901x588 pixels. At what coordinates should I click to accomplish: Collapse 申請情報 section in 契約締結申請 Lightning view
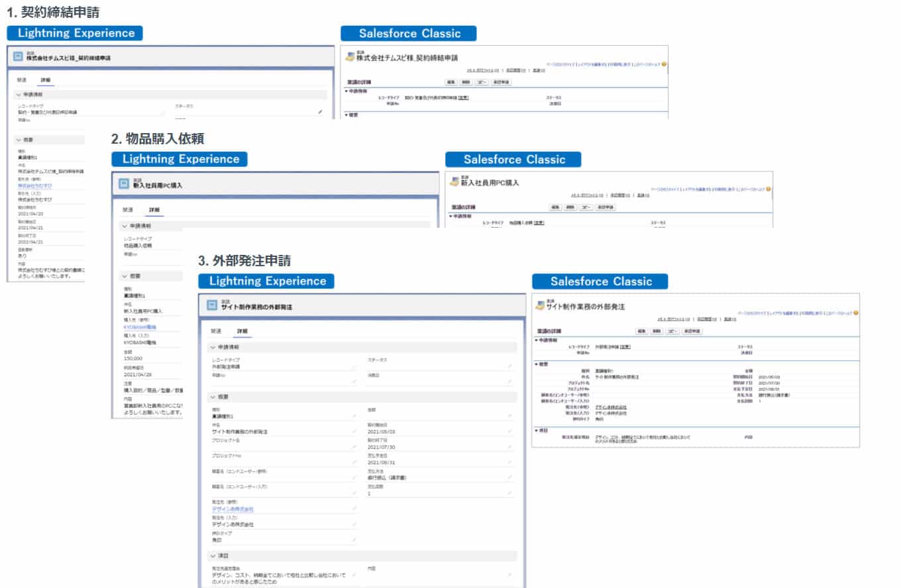[x=18, y=95]
